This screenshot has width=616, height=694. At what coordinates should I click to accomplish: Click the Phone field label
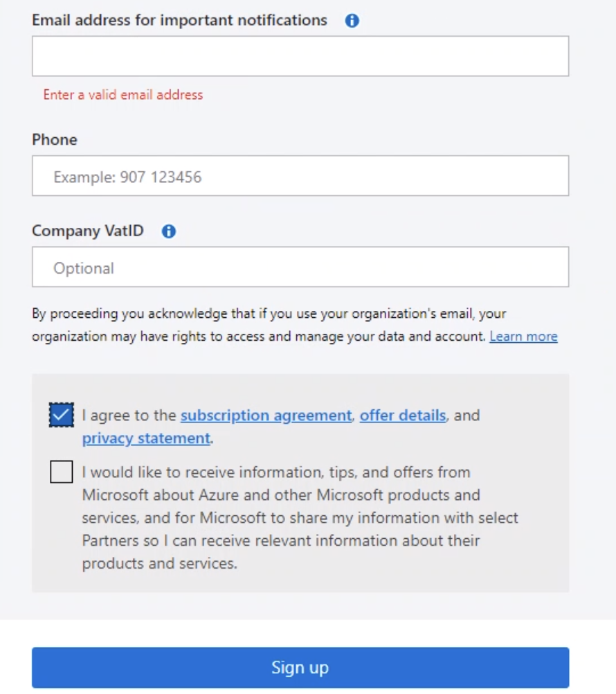click(55, 139)
